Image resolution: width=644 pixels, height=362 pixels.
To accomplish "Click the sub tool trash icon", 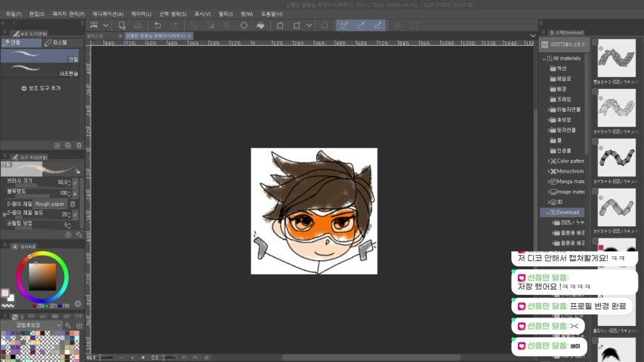I will point(79,145).
